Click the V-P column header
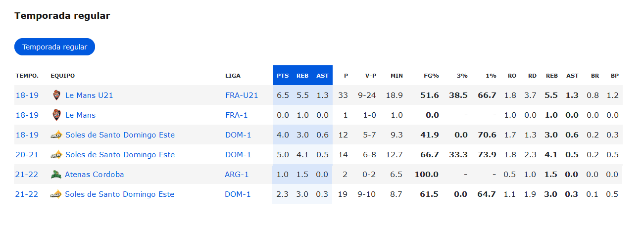This screenshot has width=644, height=227. pyautogui.click(x=370, y=76)
